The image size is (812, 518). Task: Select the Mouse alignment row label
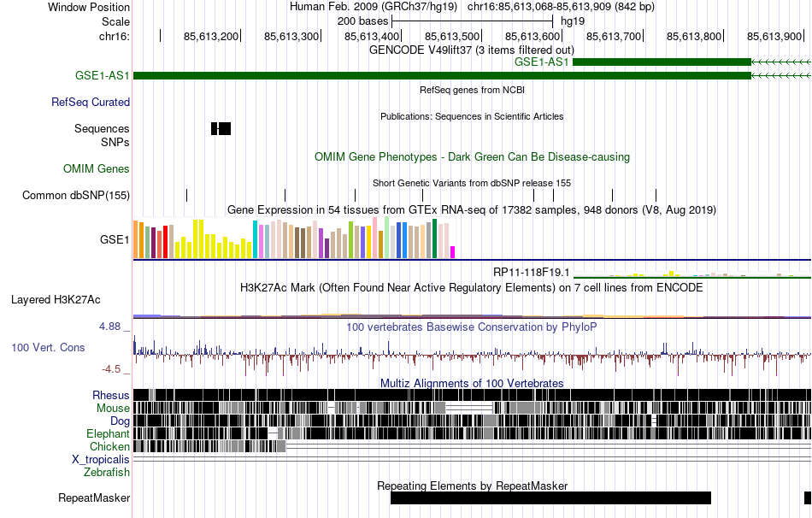[x=113, y=409]
